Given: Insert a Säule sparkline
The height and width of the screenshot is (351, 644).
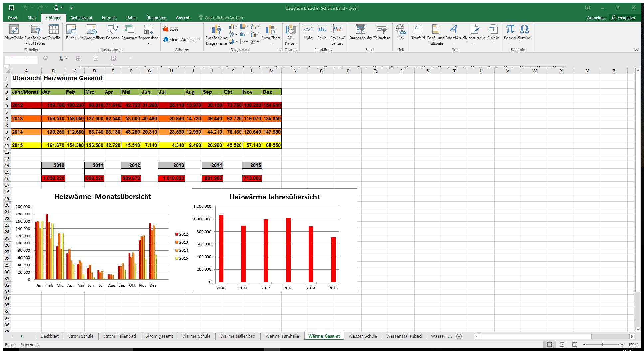Looking at the screenshot, I should pyautogui.click(x=322, y=33).
